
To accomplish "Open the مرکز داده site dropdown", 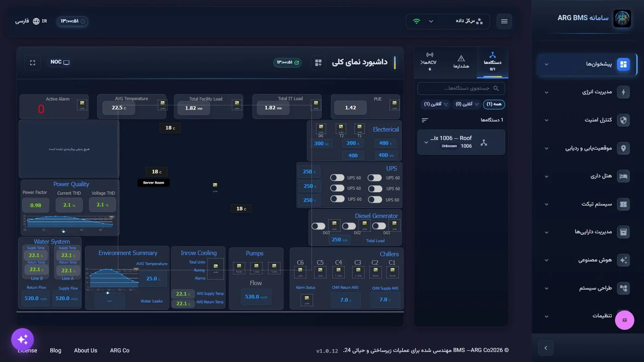I will [x=448, y=21].
